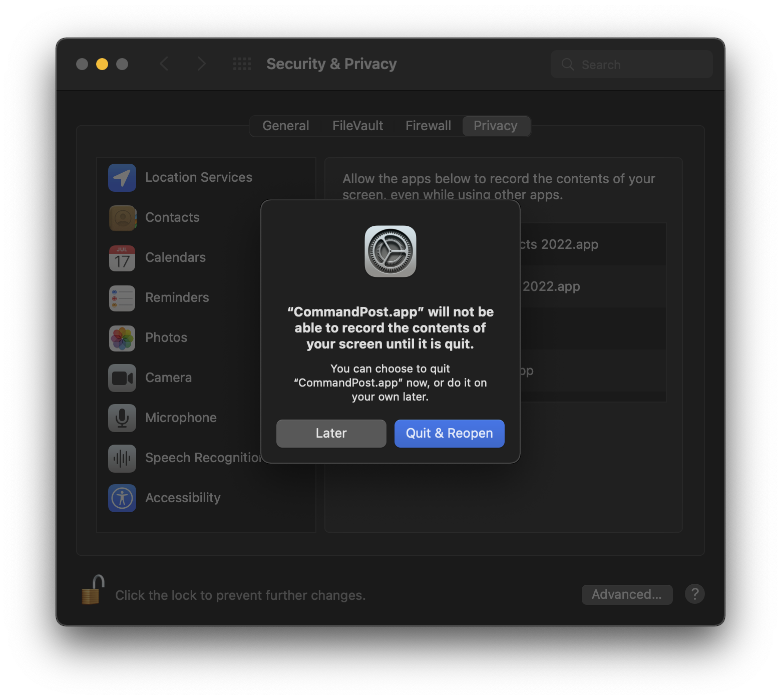Go forward with the right chevron
The width and height of the screenshot is (781, 700).
[x=201, y=64]
